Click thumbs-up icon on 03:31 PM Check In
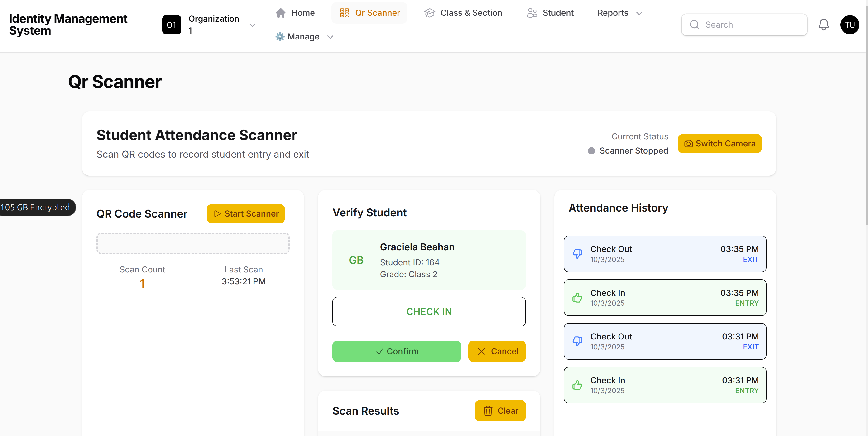Screen dimensions: 868x436 pos(578,385)
